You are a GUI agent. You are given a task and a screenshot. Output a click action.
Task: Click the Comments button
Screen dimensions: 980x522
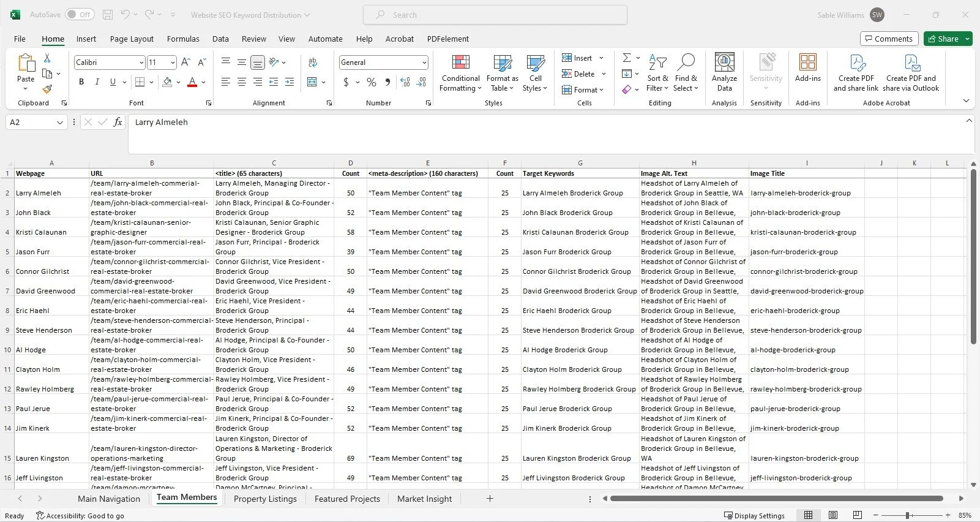click(x=889, y=39)
